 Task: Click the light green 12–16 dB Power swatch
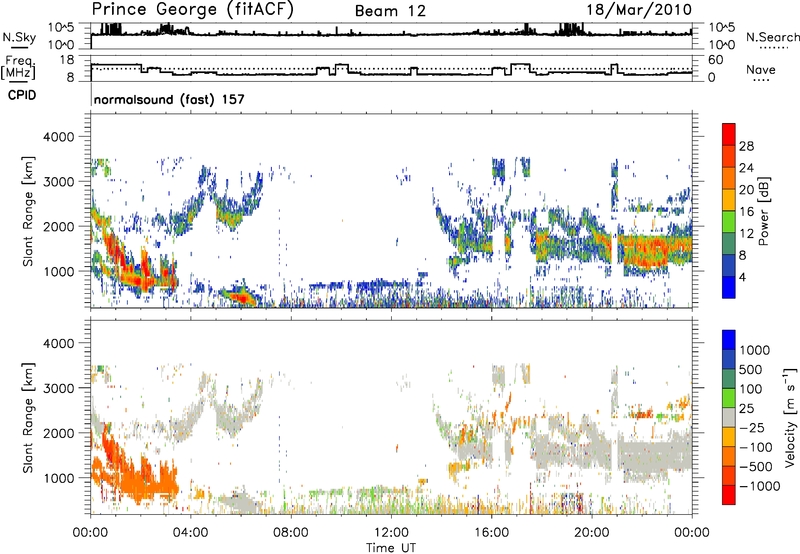click(729, 222)
